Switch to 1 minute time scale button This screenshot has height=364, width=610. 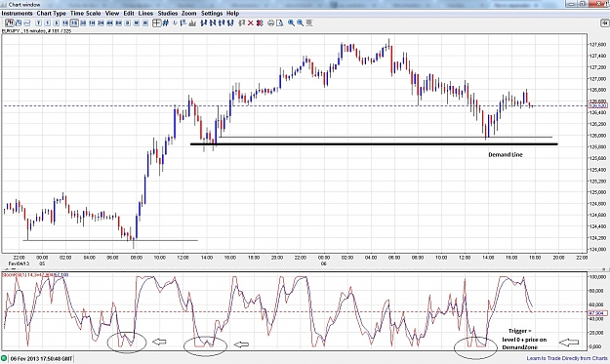coord(48,23)
